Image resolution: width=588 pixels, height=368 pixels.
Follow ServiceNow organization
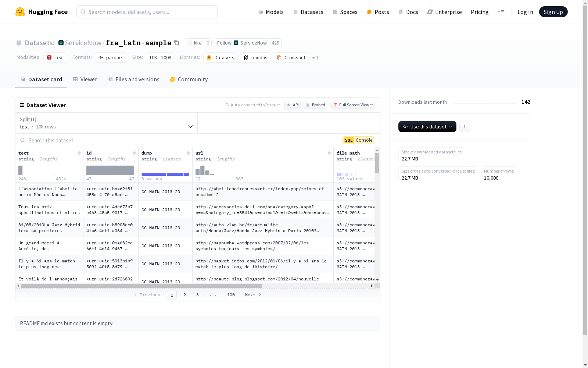242,43
